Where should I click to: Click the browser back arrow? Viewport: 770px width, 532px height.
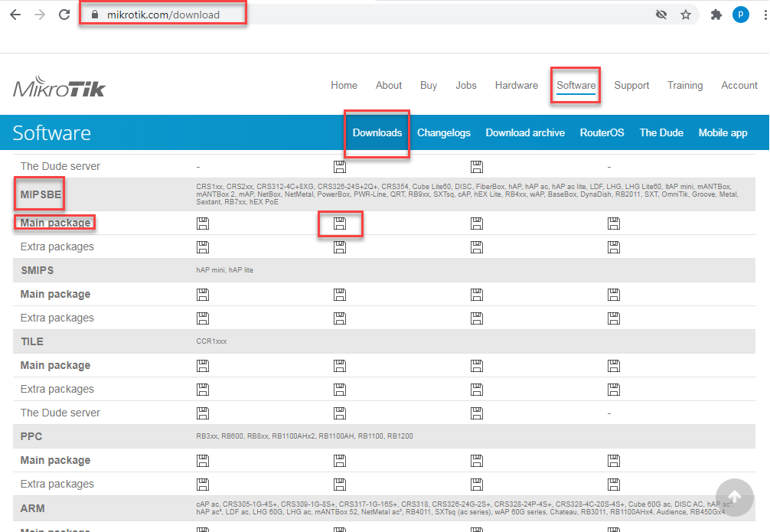(15, 15)
